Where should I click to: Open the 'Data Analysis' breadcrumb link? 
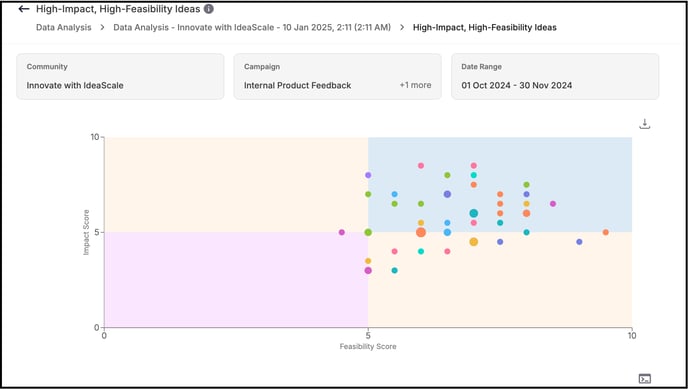click(64, 28)
